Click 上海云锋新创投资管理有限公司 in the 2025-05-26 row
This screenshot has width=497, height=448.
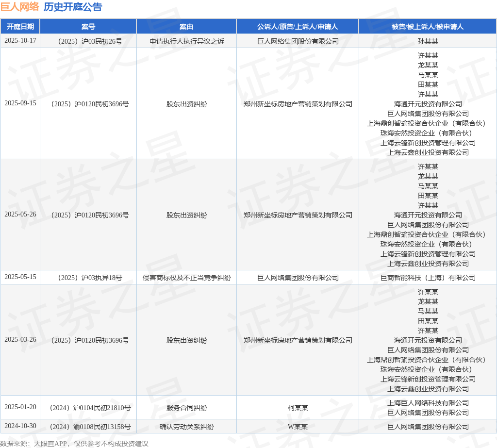point(428,254)
